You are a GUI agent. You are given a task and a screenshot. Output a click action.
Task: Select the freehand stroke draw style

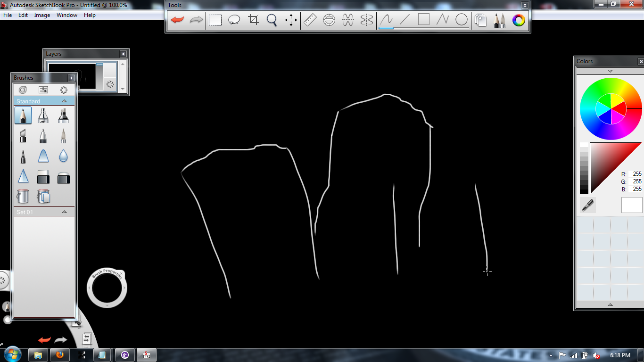[x=386, y=20]
